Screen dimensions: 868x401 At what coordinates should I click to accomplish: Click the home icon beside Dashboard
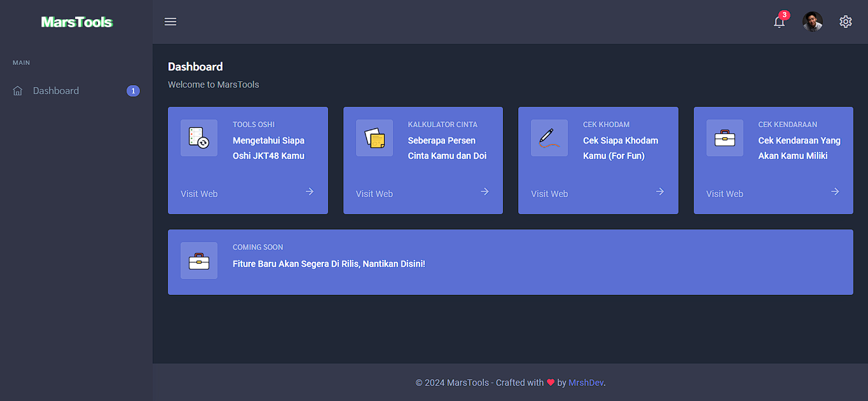[x=18, y=91]
